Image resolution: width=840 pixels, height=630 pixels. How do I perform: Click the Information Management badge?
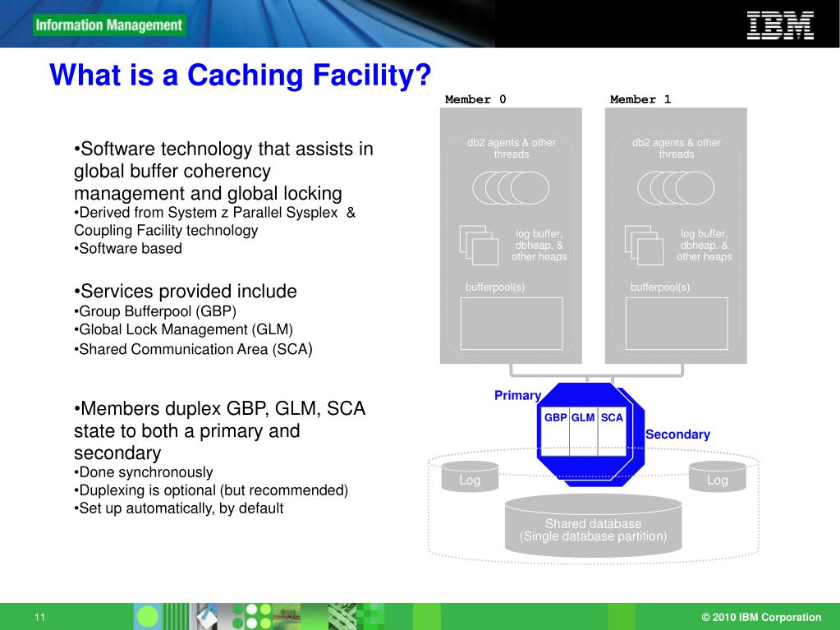pyautogui.click(x=109, y=25)
